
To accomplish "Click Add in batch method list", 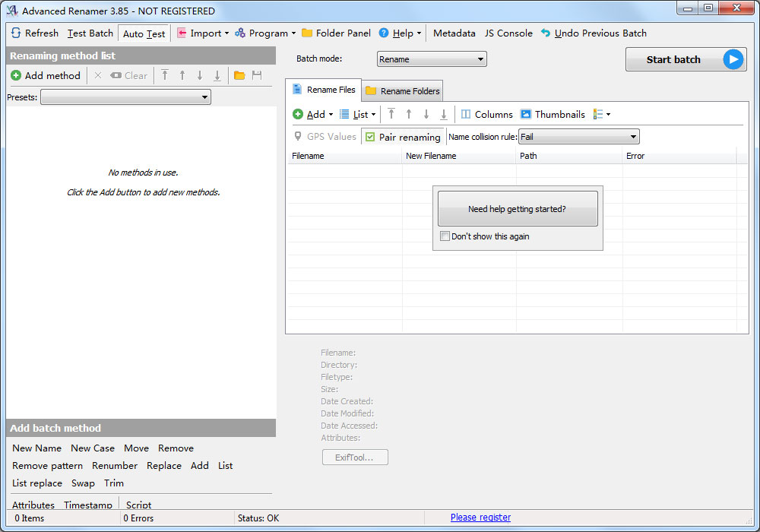I will [x=200, y=466].
